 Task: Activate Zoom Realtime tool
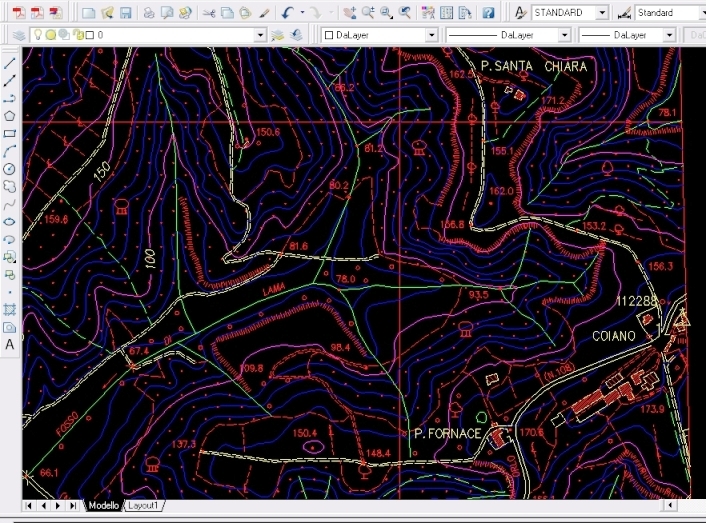click(368, 13)
